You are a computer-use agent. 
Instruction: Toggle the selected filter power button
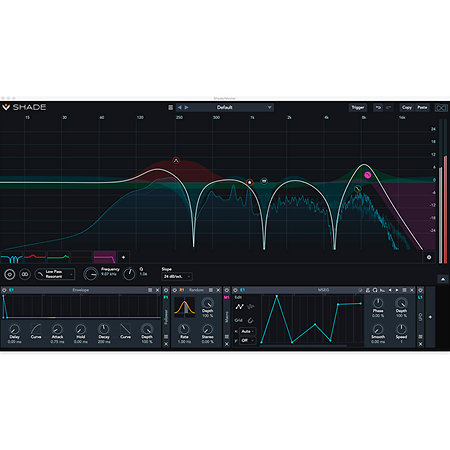[9, 274]
